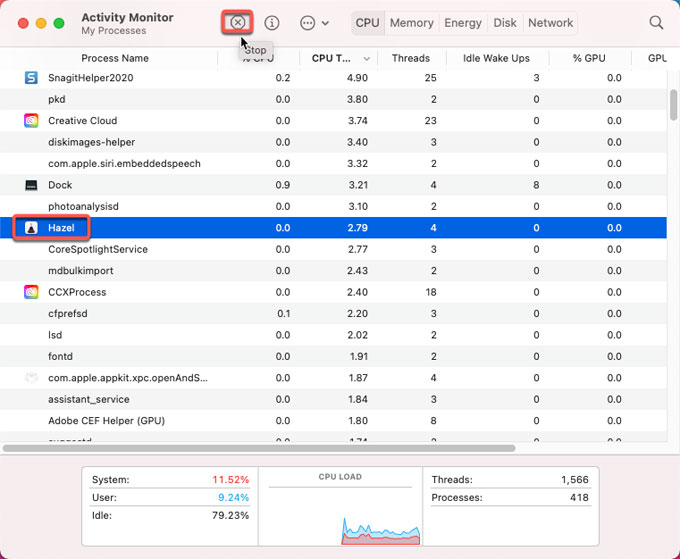This screenshot has height=559, width=680.
Task: Sort by % GPU column
Action: 589,58
